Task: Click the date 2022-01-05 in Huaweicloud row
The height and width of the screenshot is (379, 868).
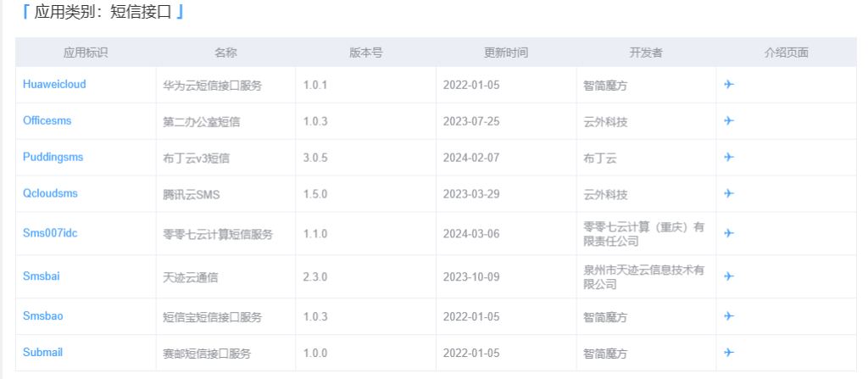Action: coord(471,86)
